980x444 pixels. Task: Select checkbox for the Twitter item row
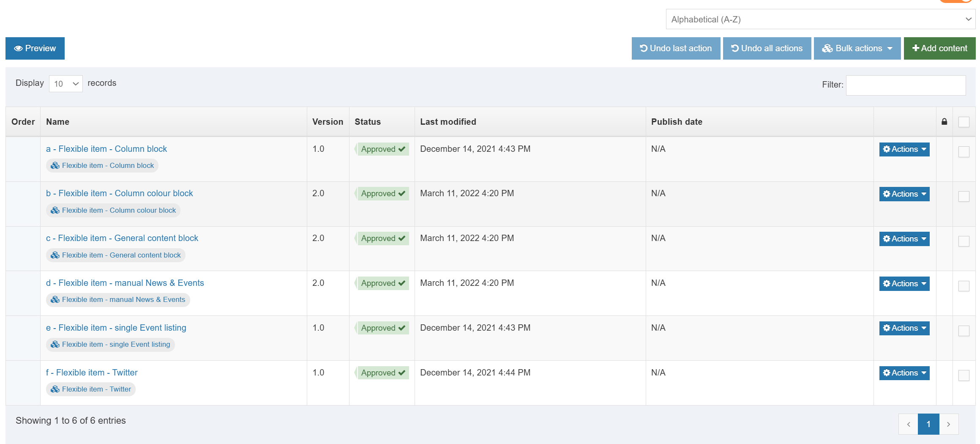[x=964, y=375]
